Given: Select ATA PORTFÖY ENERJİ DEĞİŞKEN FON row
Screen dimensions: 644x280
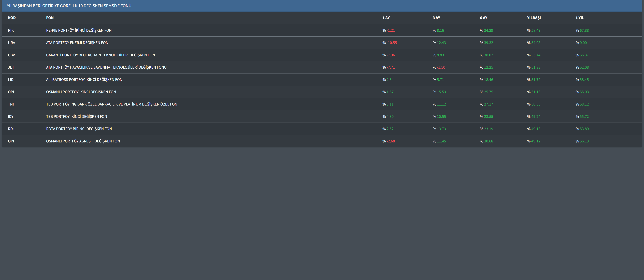Looking at the screenshot, I should pyautogui.click(x=77, y=43).
